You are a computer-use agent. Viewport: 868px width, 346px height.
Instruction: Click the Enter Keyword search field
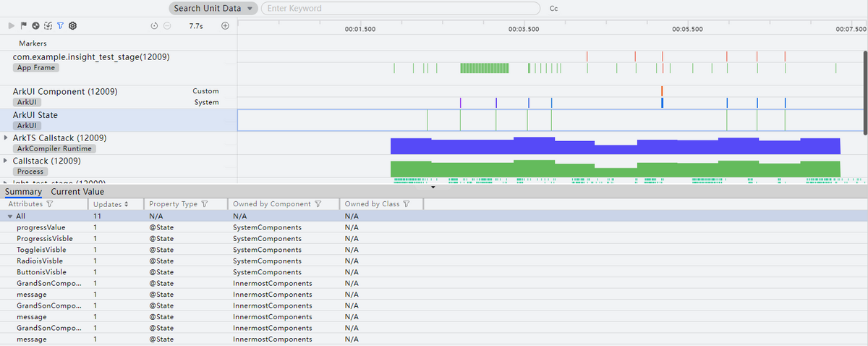tap(400, 9)
